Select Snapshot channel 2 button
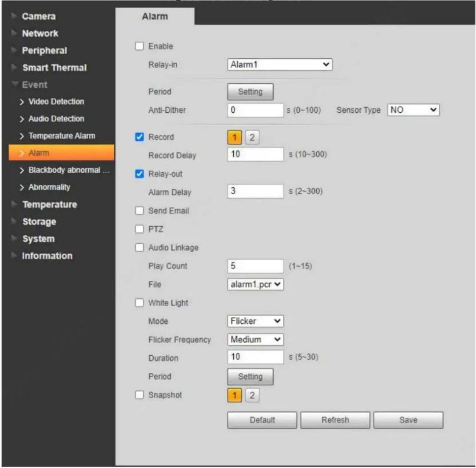 point(252,395)
